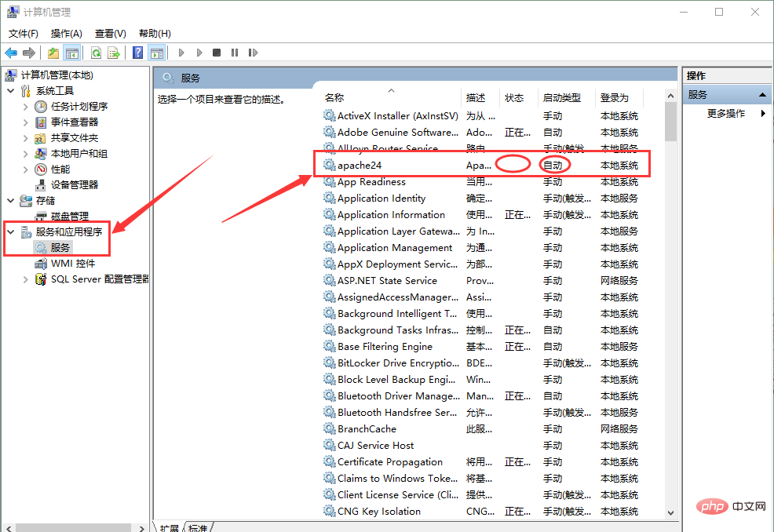
Task: Select the WMI 控件 icon
Action: point(41,264)
